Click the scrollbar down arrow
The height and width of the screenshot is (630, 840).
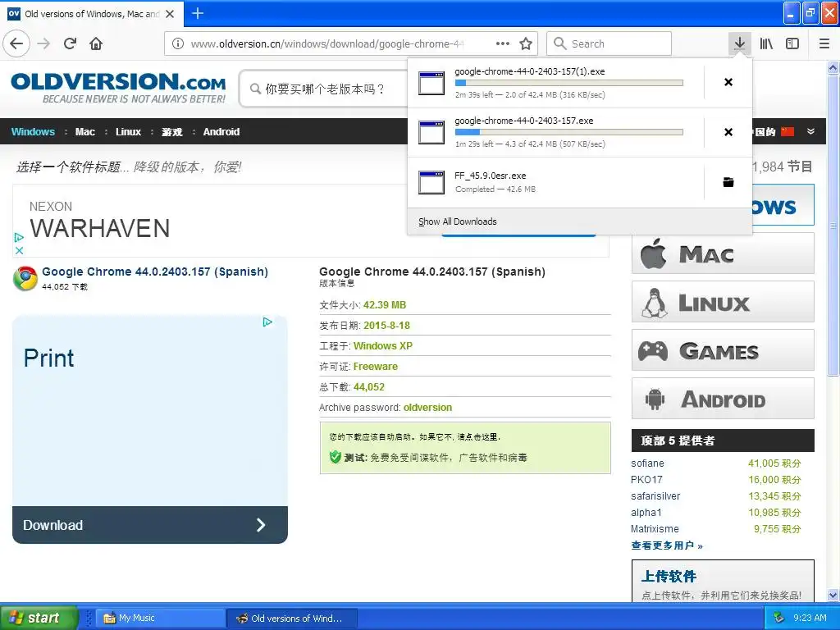coord(833,595)
